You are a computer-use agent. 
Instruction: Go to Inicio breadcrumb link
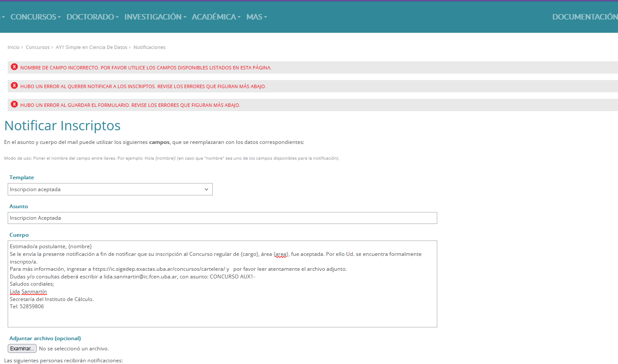point(14,47)
